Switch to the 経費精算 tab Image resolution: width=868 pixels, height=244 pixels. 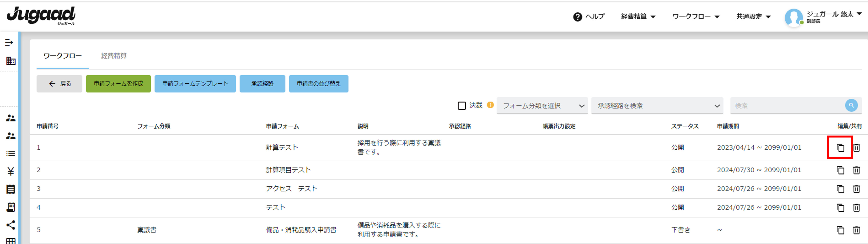pyautogui.click(x=114, y=56)
